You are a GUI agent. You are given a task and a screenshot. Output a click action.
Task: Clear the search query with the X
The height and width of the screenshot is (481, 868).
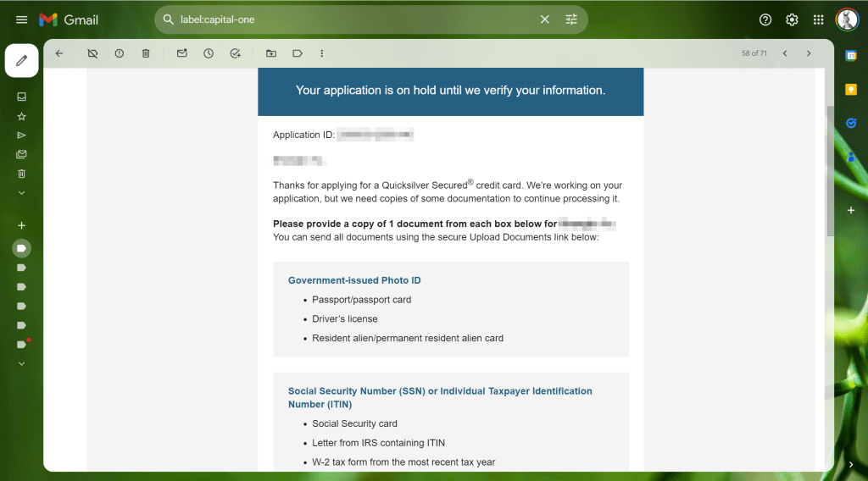545,19
